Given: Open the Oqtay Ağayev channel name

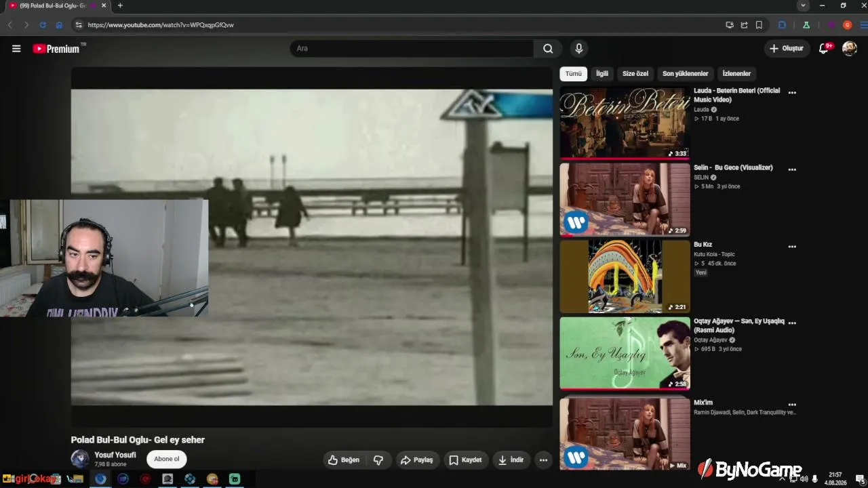Looking at the screenshot, I should (710, 340).
